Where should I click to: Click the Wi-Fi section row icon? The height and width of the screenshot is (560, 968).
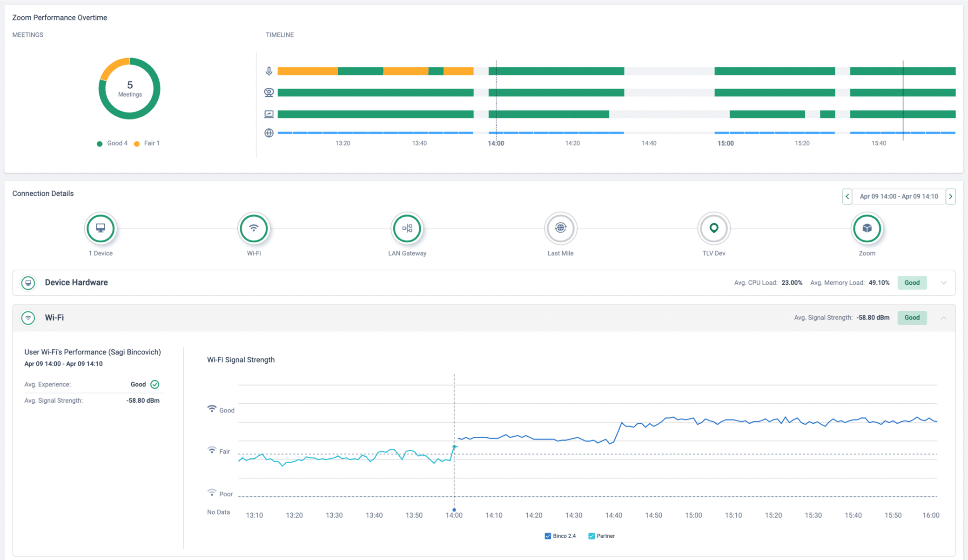[28, 318]
